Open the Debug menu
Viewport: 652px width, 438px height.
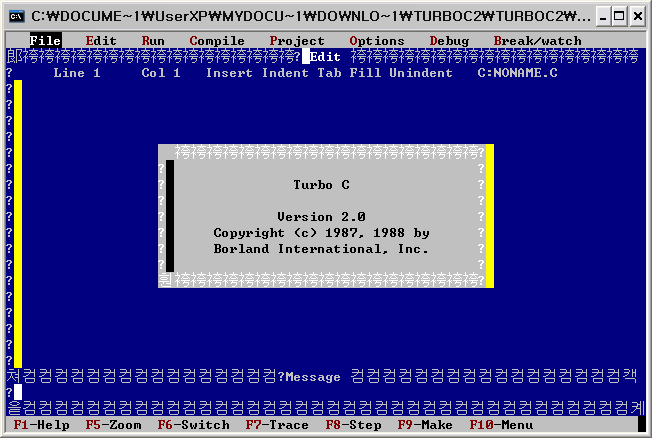click(449, 41)
